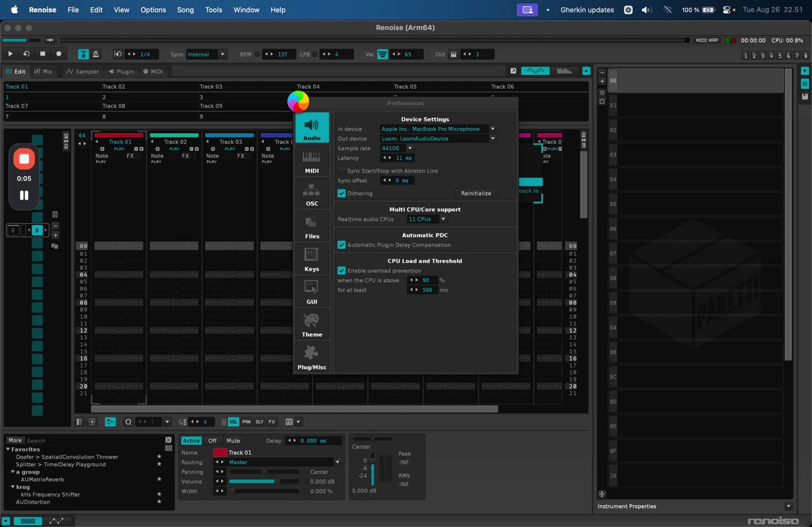Start song playback with the Play button

(x=10, y=55)
